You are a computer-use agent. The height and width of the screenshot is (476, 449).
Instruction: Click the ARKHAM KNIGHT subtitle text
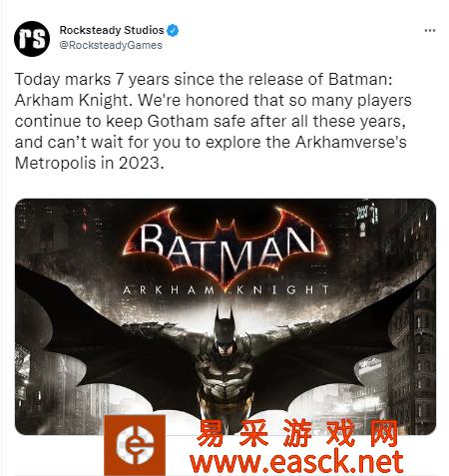coord(226,290)
